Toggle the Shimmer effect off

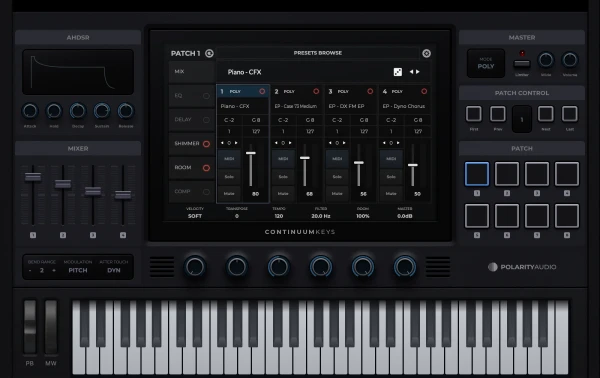(206, 144)
